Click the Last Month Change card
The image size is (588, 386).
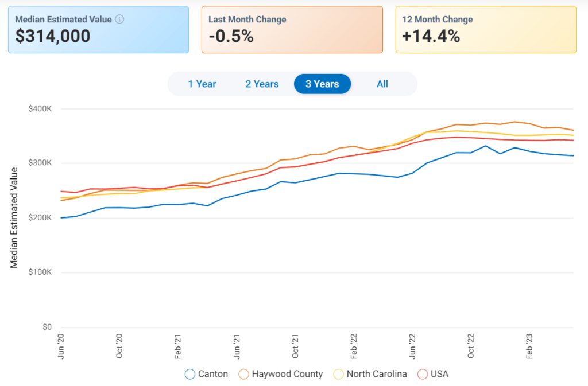coord(292,29)
